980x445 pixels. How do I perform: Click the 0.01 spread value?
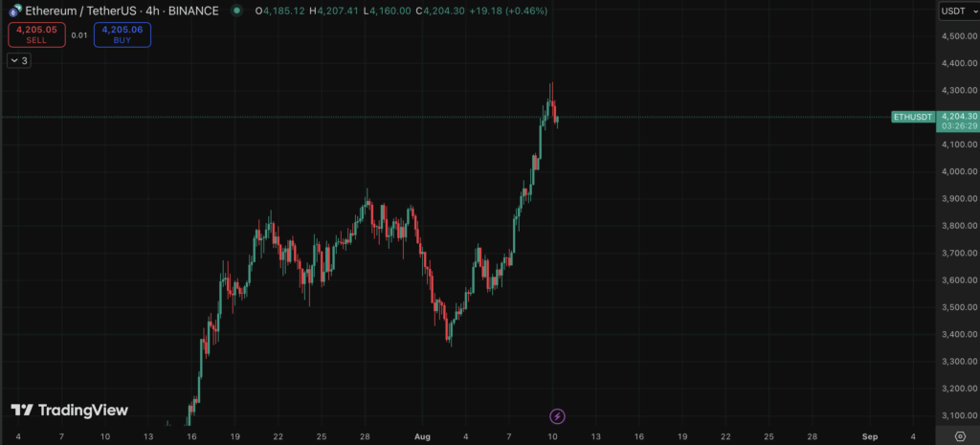click(79, 35)
